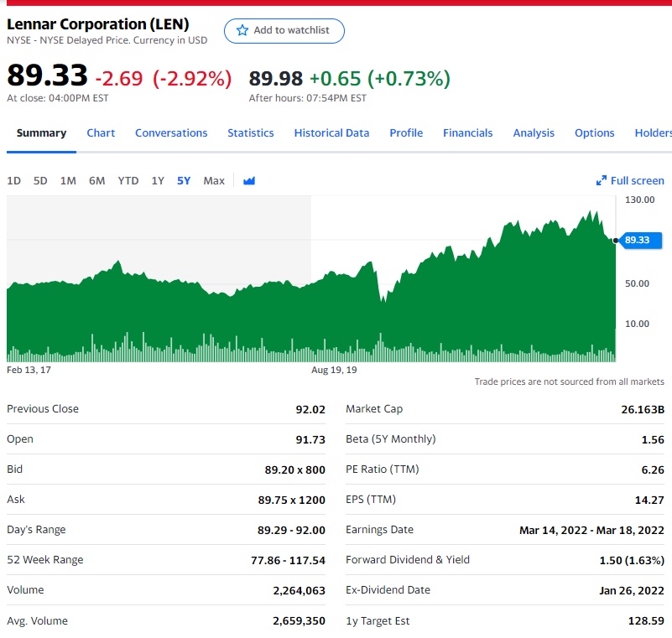Image resolution: width=672 pixels, height=638 pixels.
Task: Click the closing price 89.33
Action: point(47,75)
